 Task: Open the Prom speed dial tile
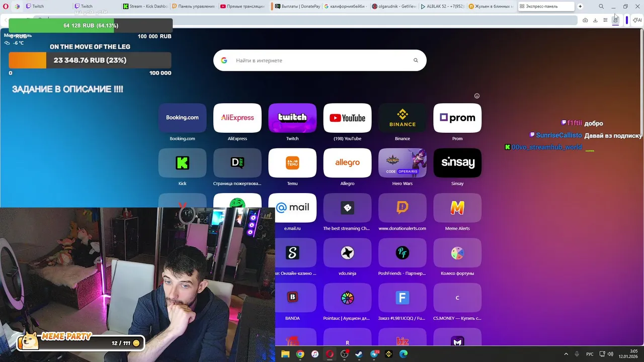click(x=457, y=118)
